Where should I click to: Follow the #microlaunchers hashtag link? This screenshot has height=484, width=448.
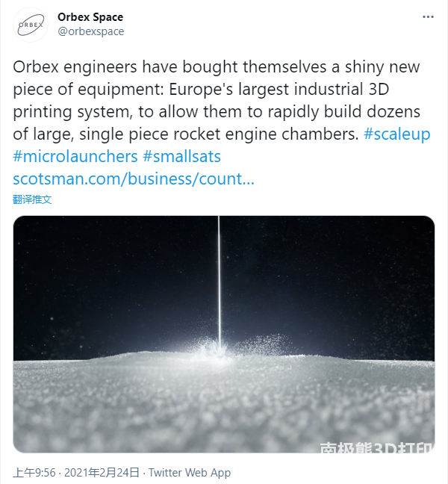click(75, 157)
